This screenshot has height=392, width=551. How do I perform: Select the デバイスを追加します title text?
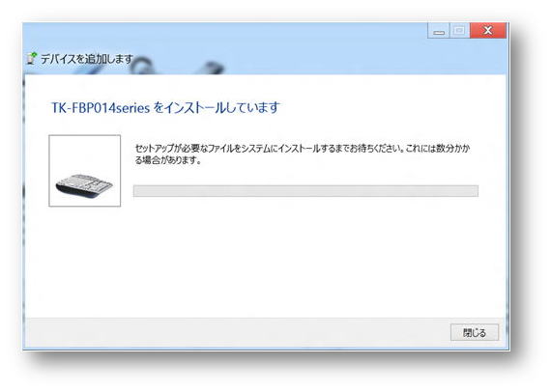coord(87,59)
